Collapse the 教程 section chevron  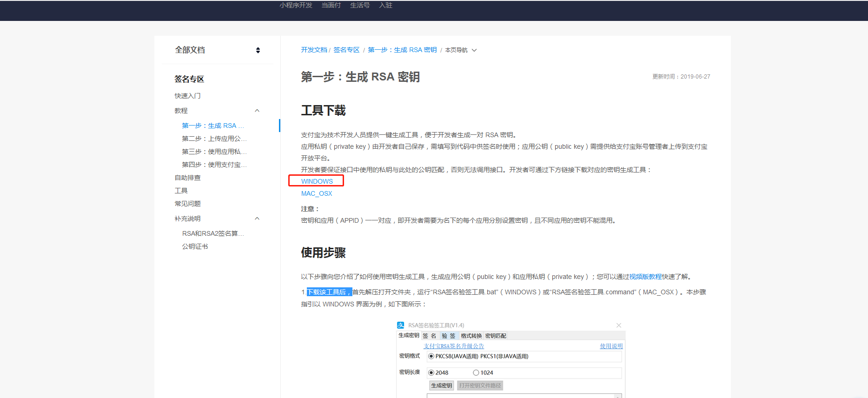click(x=257, y=111)
